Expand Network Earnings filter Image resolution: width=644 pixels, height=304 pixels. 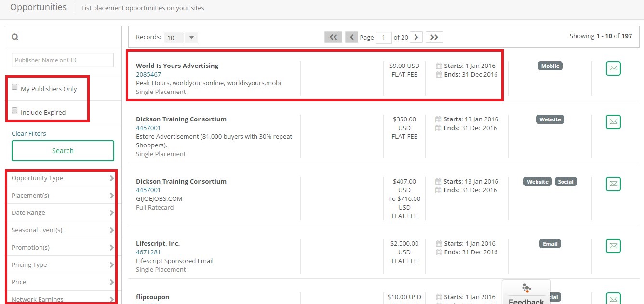click(63, 298)
